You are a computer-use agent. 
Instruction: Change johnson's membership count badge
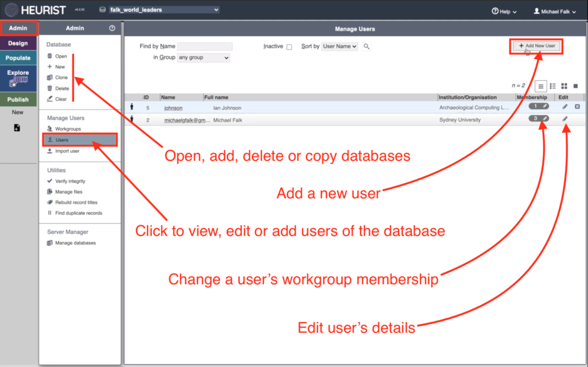(539, 107)
